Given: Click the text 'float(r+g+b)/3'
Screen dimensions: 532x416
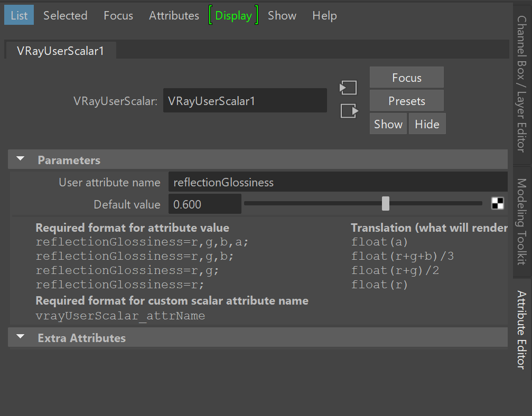Looking at the screenshot, I should pyautogui.click(x=403, y=257).
